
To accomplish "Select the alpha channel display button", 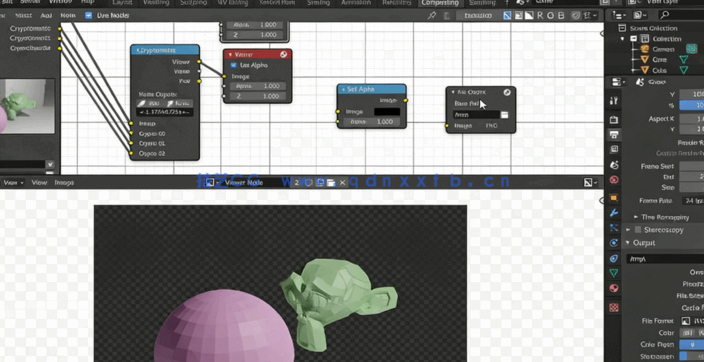I will 529,16.
